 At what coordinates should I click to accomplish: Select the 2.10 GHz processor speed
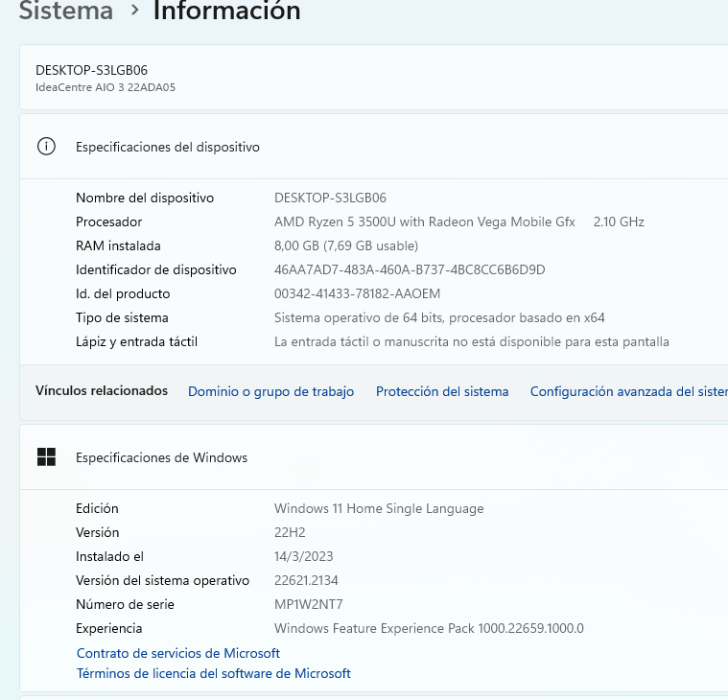coord(619,222)
